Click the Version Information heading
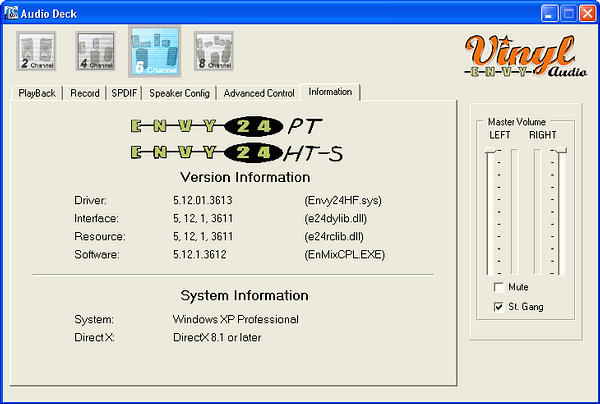This screenshot has height=404, width=600. point(245,177)
